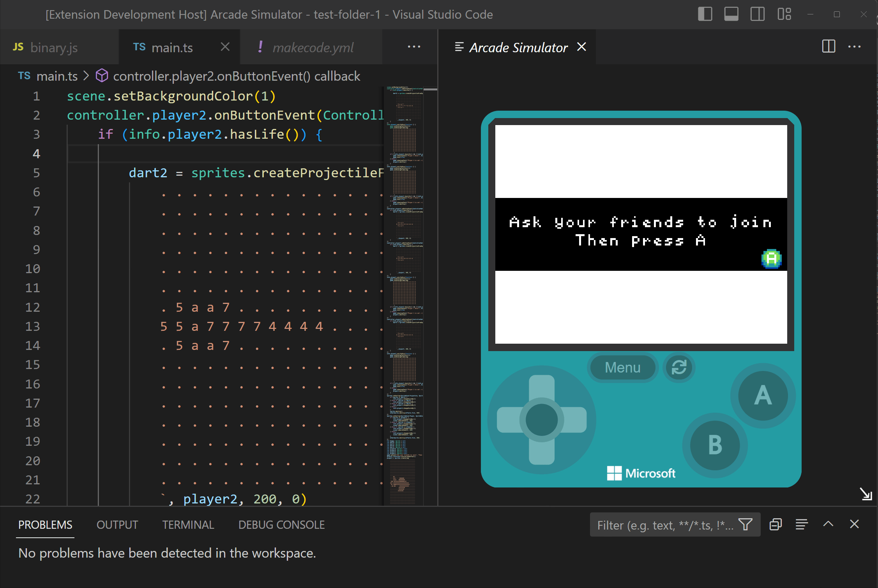Click the simulator B button
This screenshot has width=878, height=588.
pyautogui.click(x=715, y=445)
